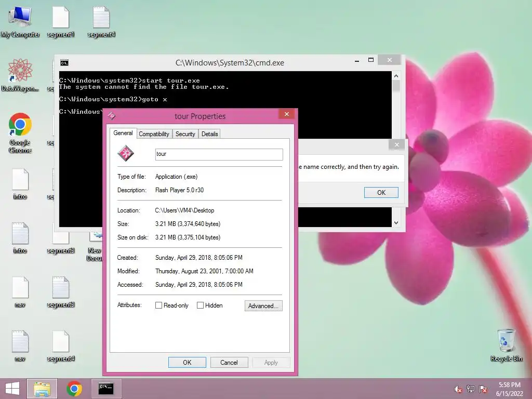Select the lined segment3 text document icon
This screenshot has height=399, width=532.
[61, 292]
